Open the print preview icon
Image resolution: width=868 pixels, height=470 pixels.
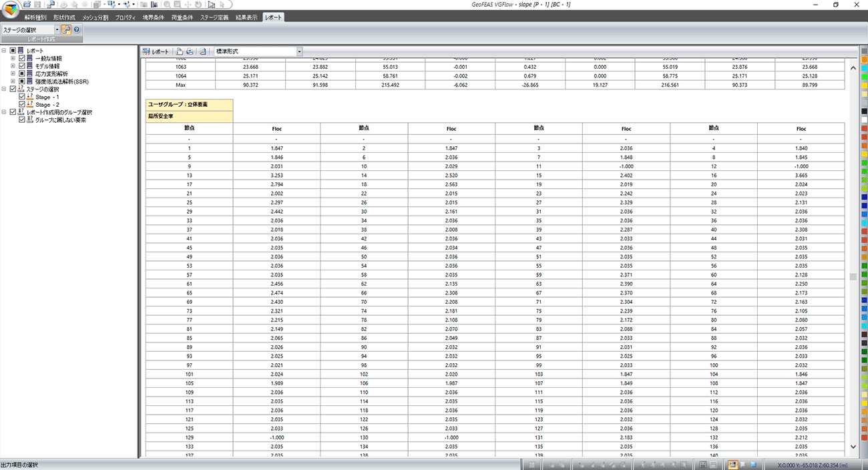(x=203, y=51)
